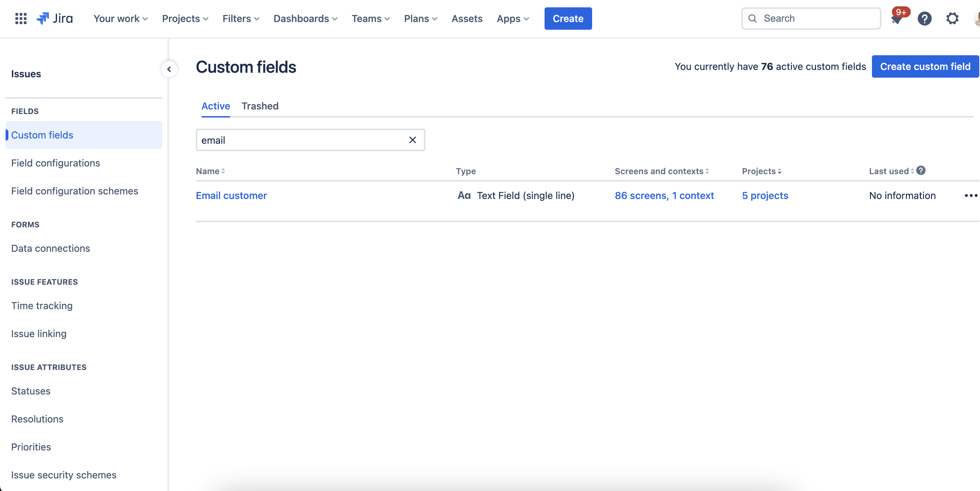Screen dimensions: 980x491
Task: Click the Jira logo
Action: tap(55, 18)
